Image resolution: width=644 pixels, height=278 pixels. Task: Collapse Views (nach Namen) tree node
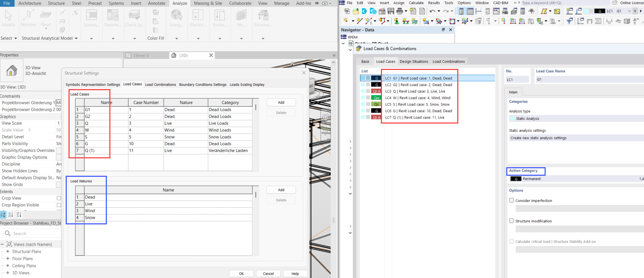coord(2,244)
